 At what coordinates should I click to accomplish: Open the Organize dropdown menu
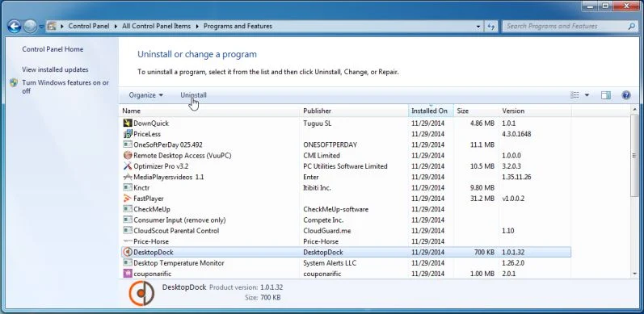coord(145,95)
